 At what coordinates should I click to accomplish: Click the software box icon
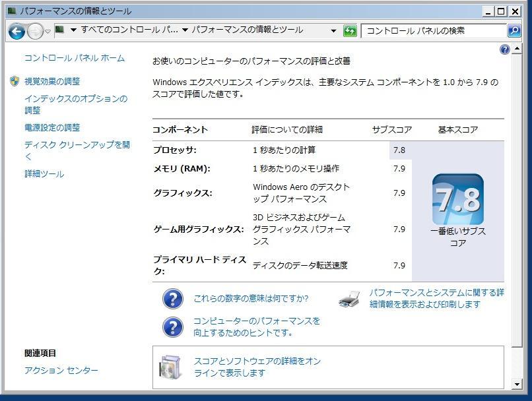click(172, 367)
